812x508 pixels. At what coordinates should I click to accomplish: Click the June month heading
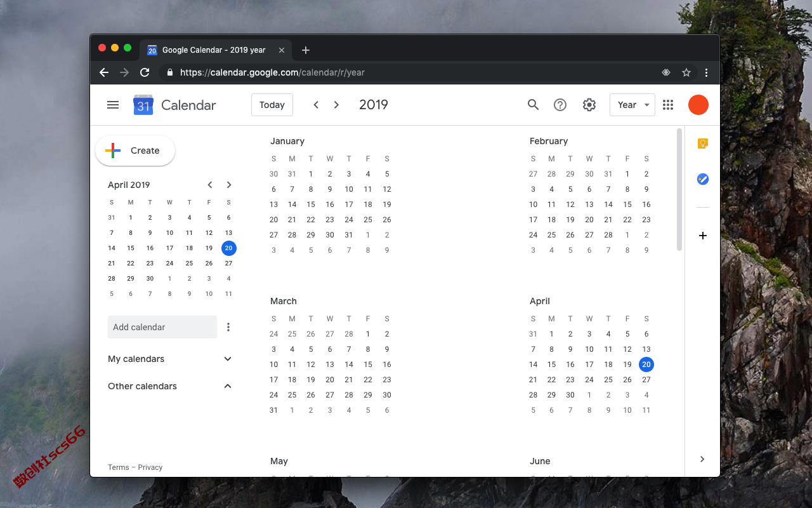[x=540, y=461]
